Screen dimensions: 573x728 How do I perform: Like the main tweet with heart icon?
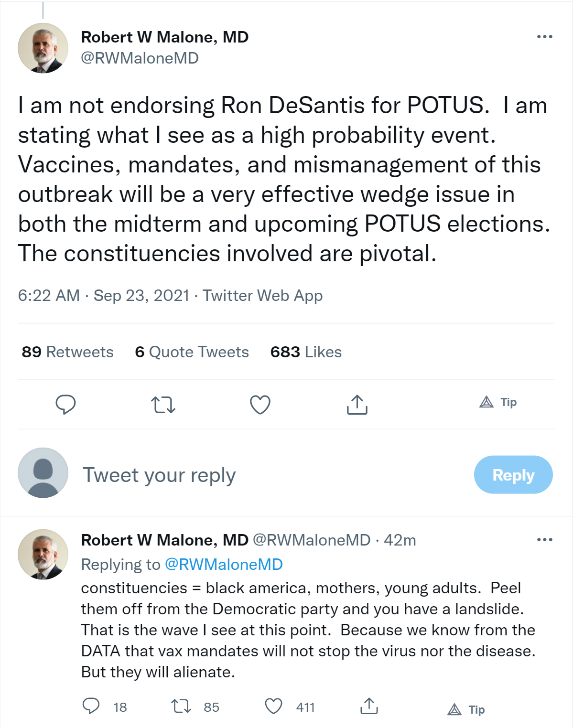260,405
